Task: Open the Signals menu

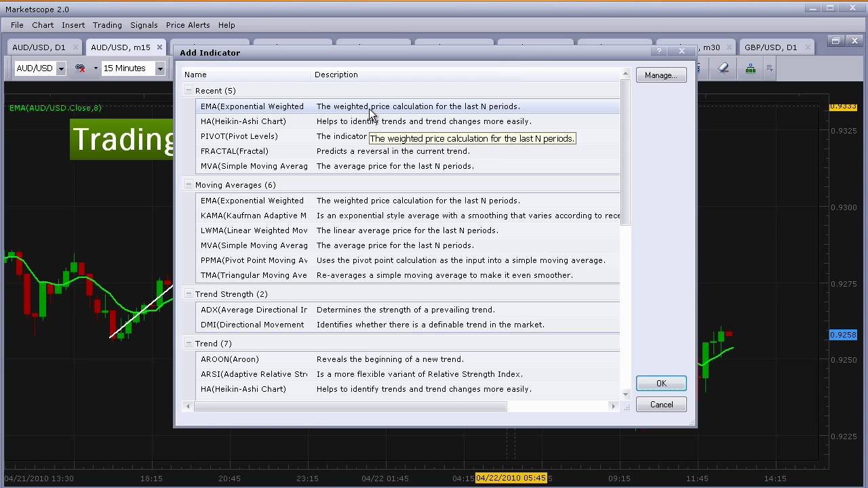Action: click(x=144, y=25)
